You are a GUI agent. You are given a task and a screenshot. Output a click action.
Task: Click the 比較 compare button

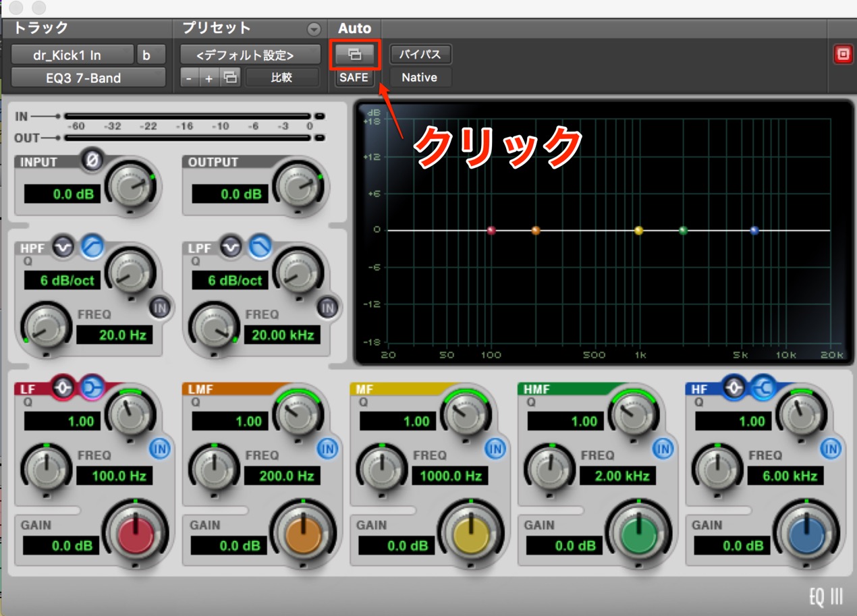pos(282,78)
